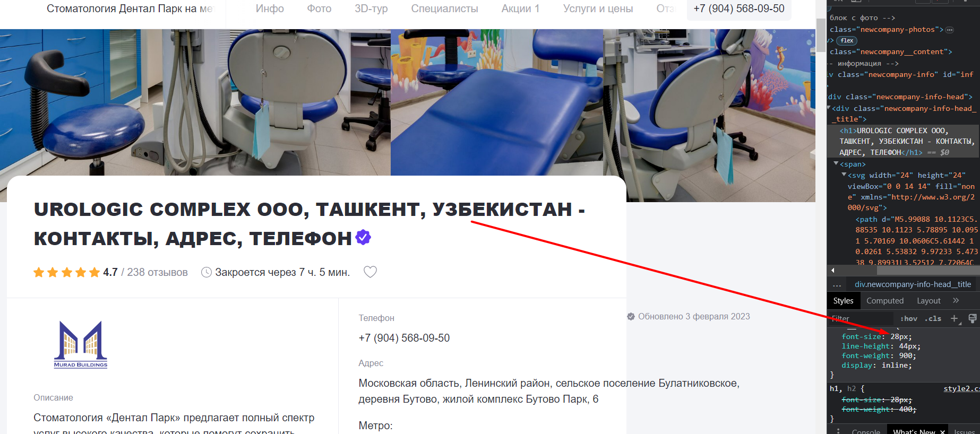This screenshot has height=434, width=980.
Task: Click the Описание section label
Action: (x=53, y=397)
